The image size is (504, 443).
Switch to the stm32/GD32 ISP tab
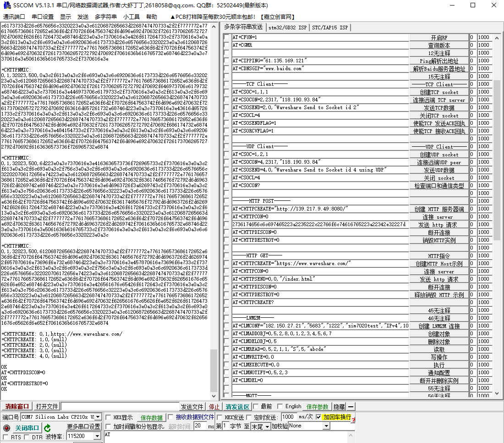coord(288,28)
